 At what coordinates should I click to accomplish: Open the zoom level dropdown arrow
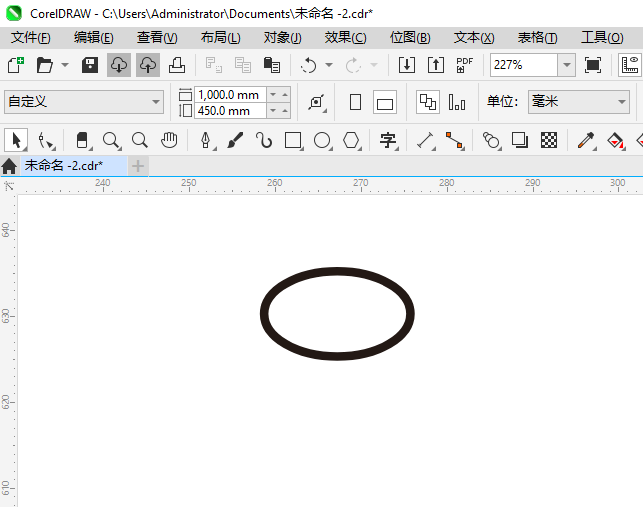click(x=567, y=65)
